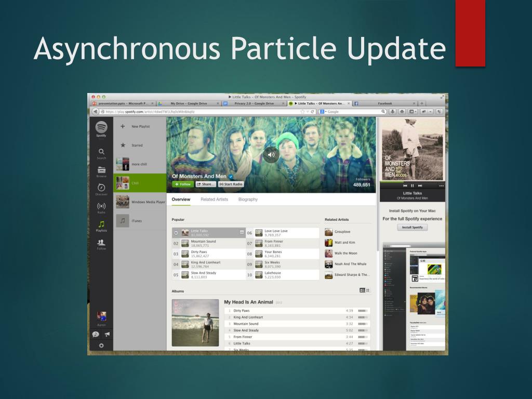532x399 pixels.
Task: Switch to presentation.pptx browser tab
Action: click(123, 103)
